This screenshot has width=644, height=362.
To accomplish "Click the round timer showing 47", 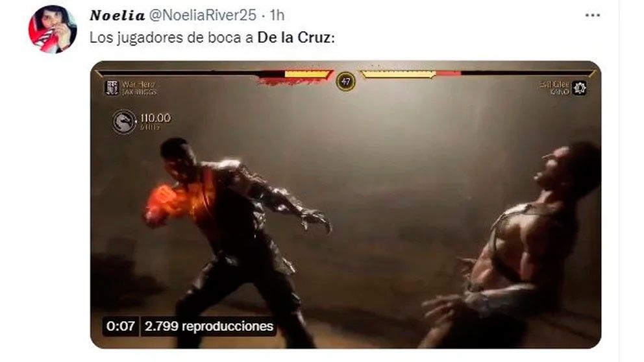I will (x=346, y=81).
